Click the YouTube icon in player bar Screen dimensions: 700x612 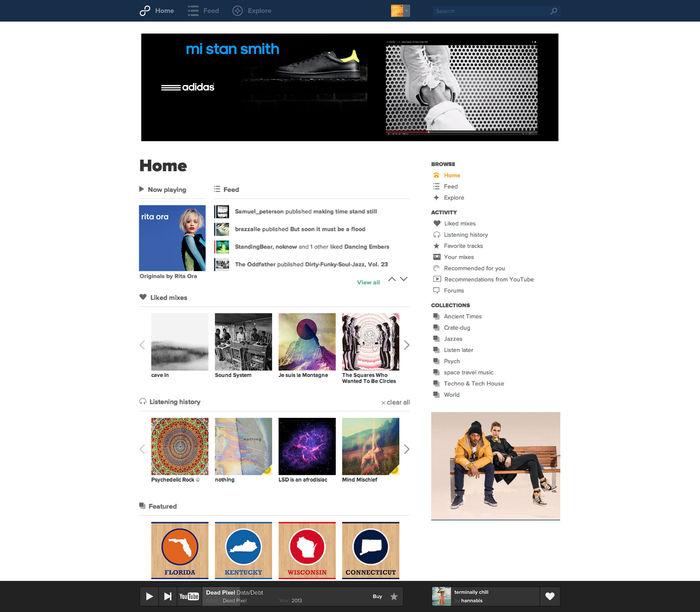coord(189,596)
